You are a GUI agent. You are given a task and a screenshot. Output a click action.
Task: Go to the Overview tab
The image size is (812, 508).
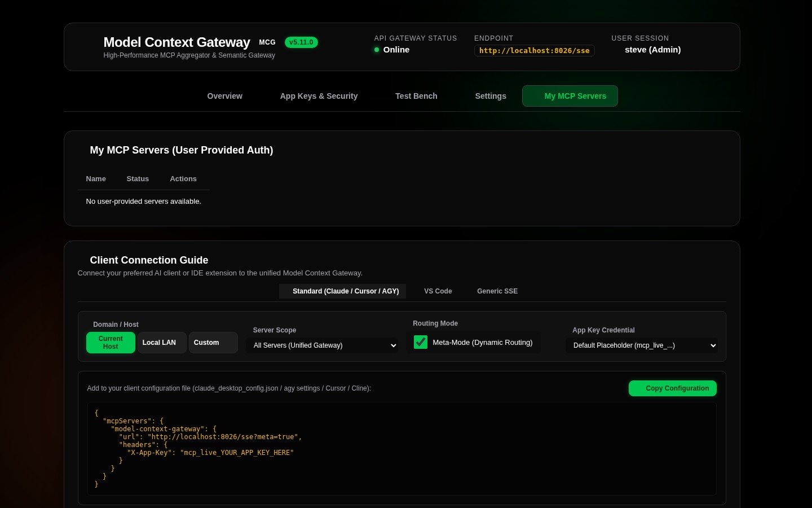pos(225,96)
